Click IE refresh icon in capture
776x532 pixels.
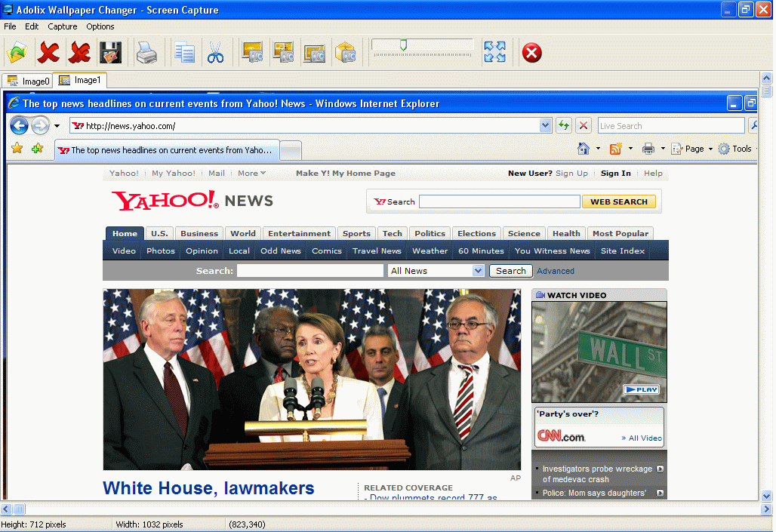point(564,126)
